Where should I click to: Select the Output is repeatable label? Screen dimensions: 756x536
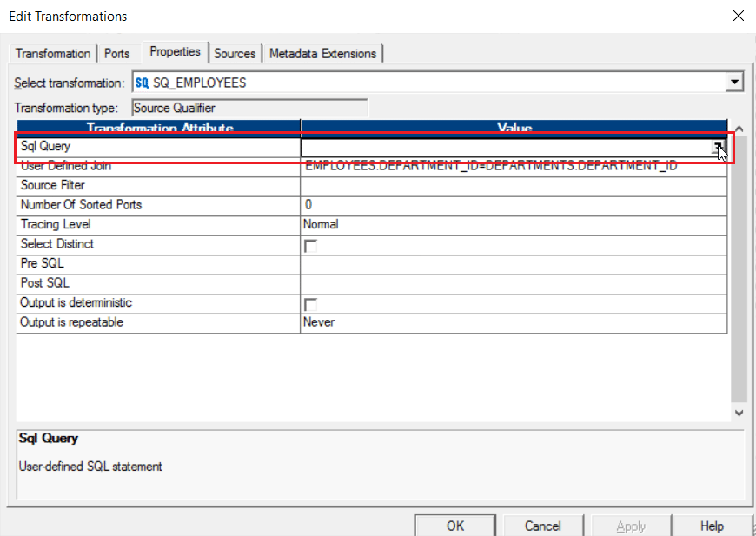click(x=71, y=322)
